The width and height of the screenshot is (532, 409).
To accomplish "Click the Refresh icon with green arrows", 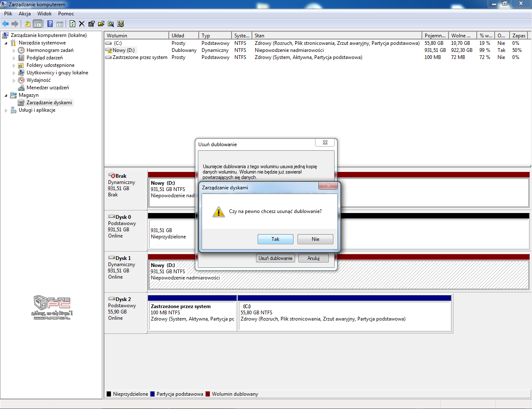I will pyautogui.click(x=72, y=24).
